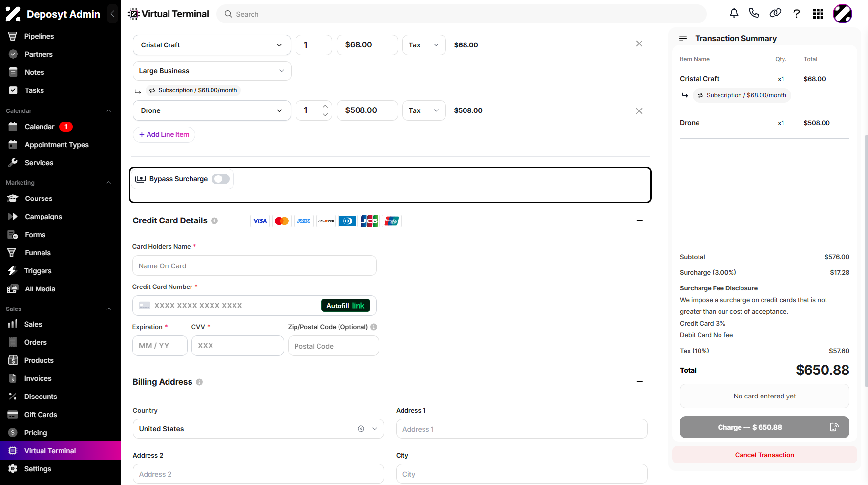Click the Transaction Summary menu icon
The image size is (868, 485).
coord(683,38)
